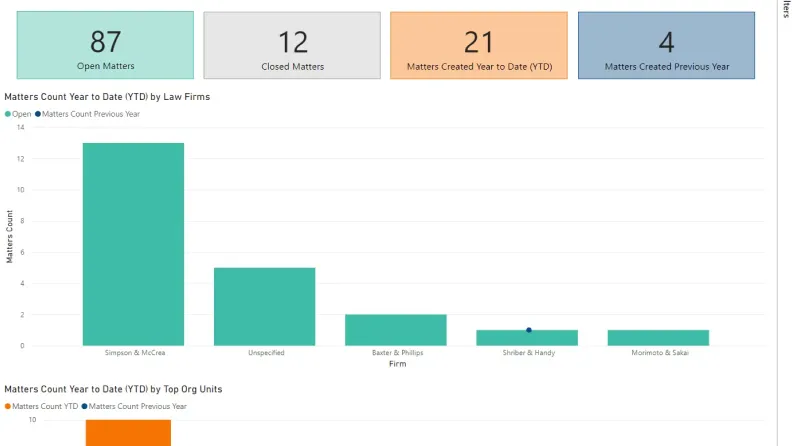Select the Unspecified firm bar

(x=264, y=306)
